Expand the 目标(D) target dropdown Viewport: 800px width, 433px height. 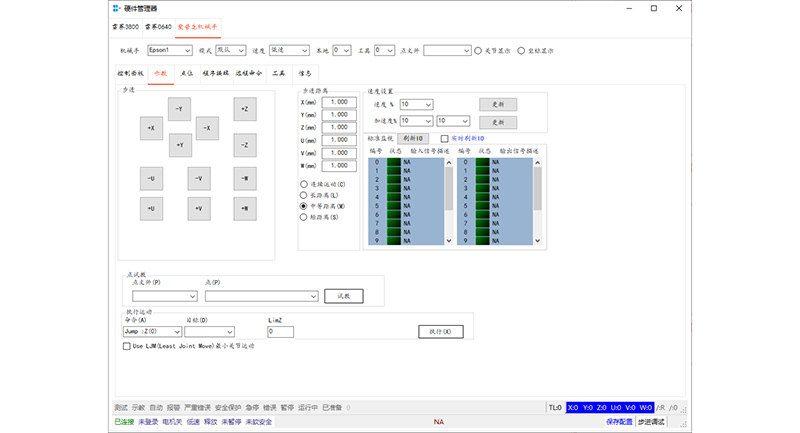point(209,332)
